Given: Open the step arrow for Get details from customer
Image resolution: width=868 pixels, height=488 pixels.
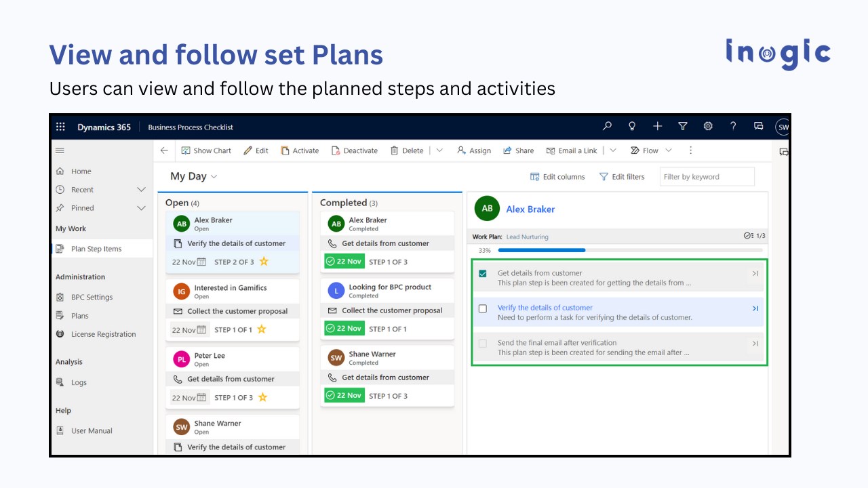Looking at the screenshot, I should 755,274.
